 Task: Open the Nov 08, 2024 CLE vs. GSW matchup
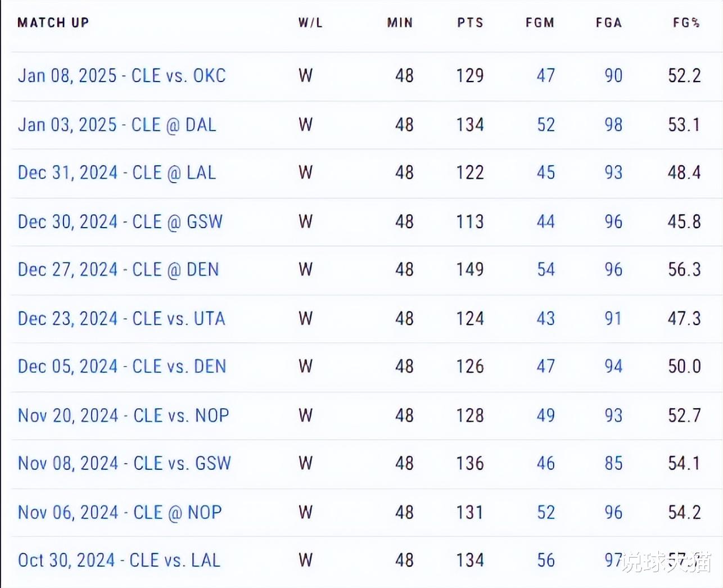click(124, 463)
